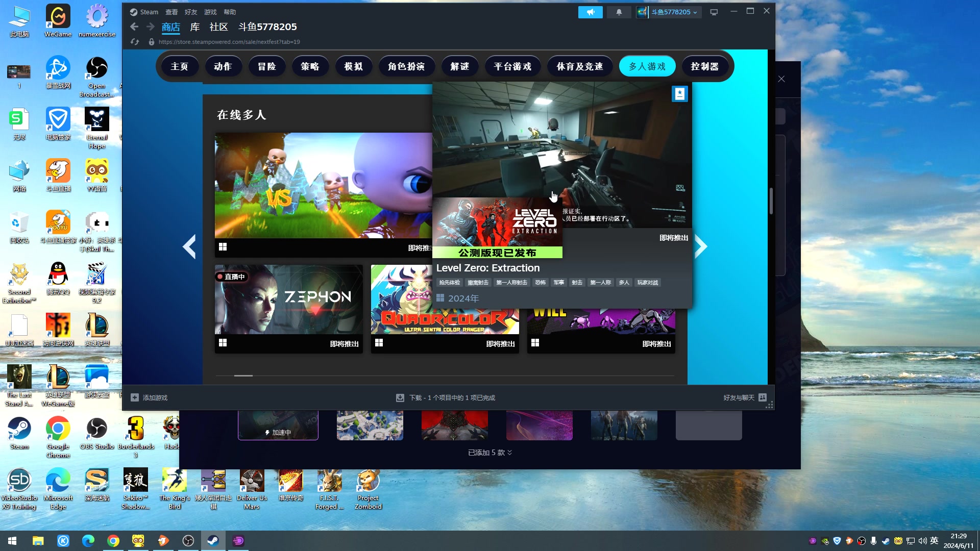Open WeGame desktop shortcut
This screenshot has width=980, height=551.
[x=58, y=21]
